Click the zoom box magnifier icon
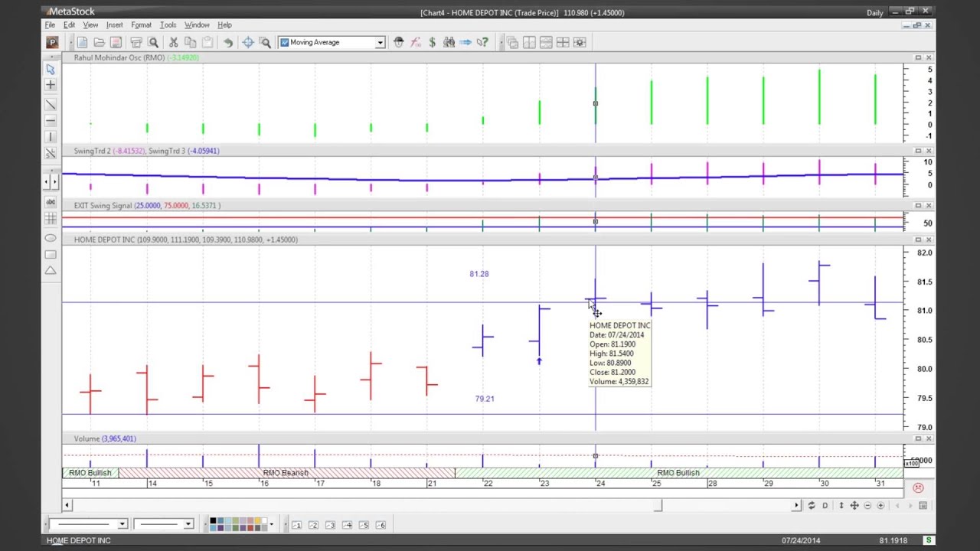980x551 pixels. (x=265, y=42)
